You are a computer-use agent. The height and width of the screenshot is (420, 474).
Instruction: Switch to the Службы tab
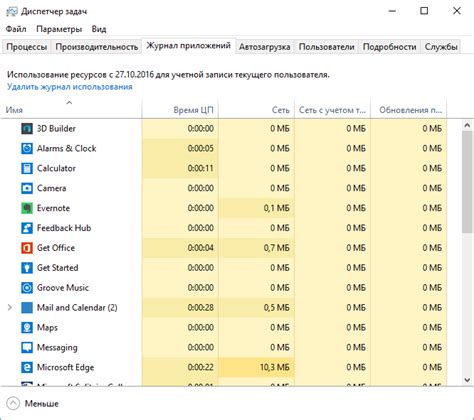point(441,47)
